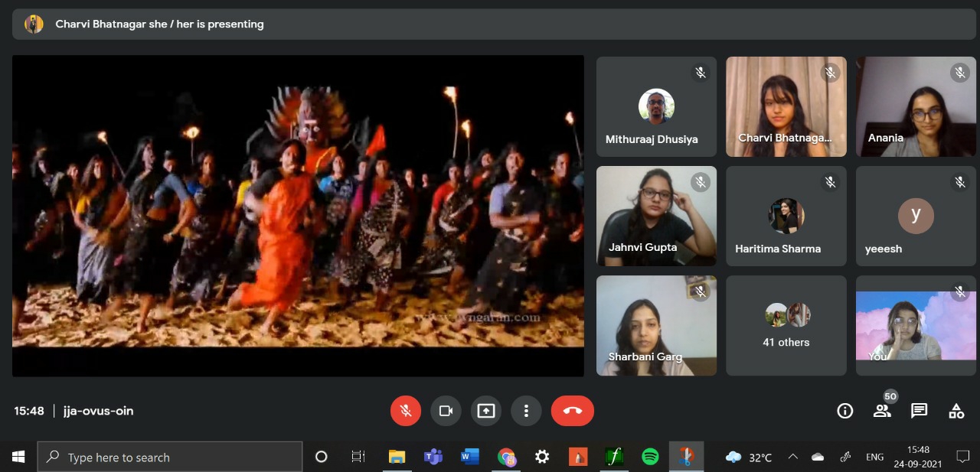Open Microsoft Word from the taskbar

click(469, 457)
